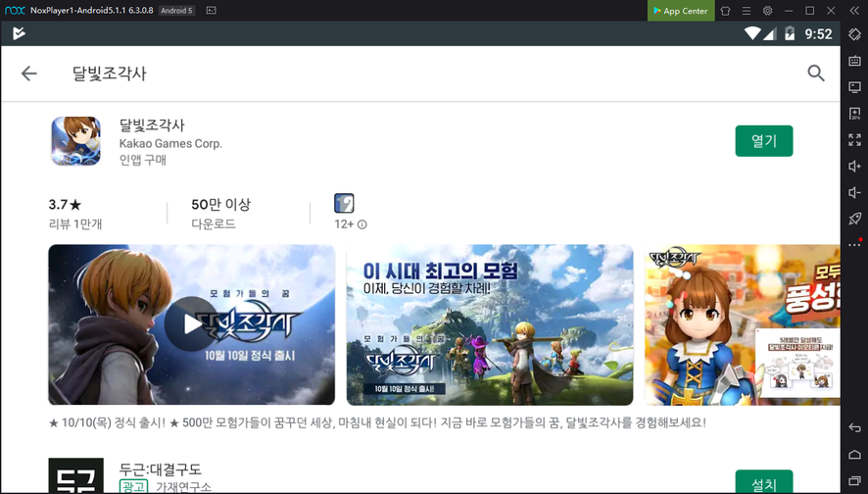Click the 9:52 clock in status bar

click(818, 33)
